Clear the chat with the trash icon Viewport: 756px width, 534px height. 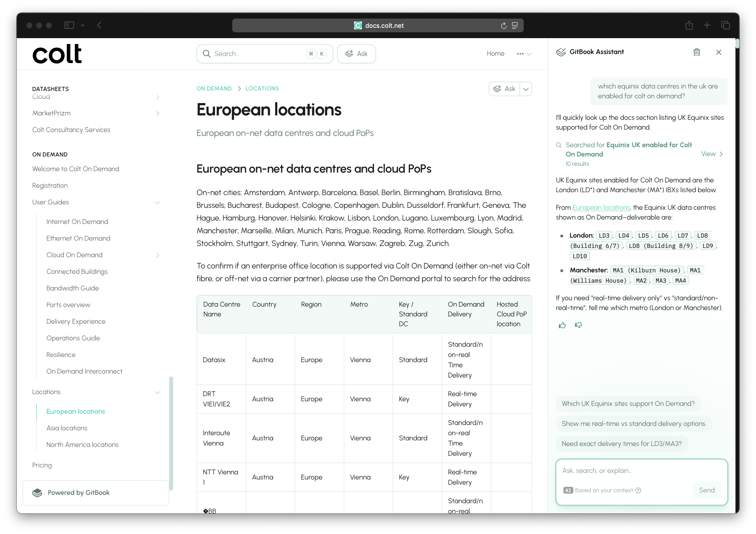point(696,52)
